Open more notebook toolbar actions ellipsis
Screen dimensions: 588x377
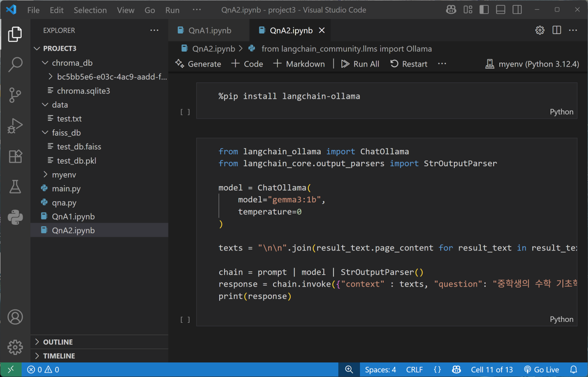coord(442,64)
